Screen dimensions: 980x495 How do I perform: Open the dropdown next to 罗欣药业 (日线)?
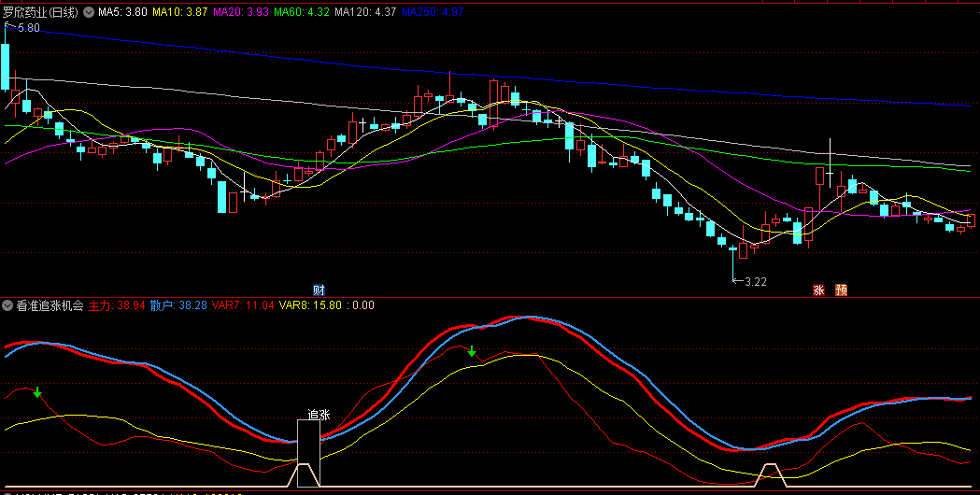coord(89,13)
